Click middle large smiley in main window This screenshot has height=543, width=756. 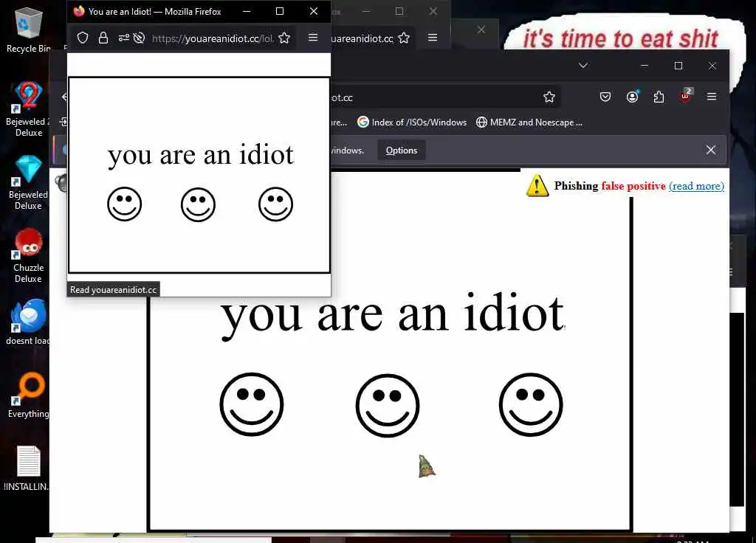(x=388, y=405)
